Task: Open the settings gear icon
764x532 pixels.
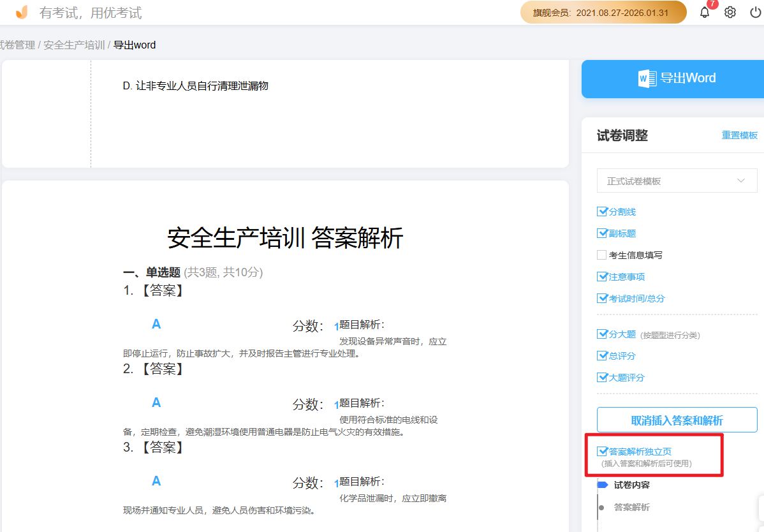Action: 730,11
